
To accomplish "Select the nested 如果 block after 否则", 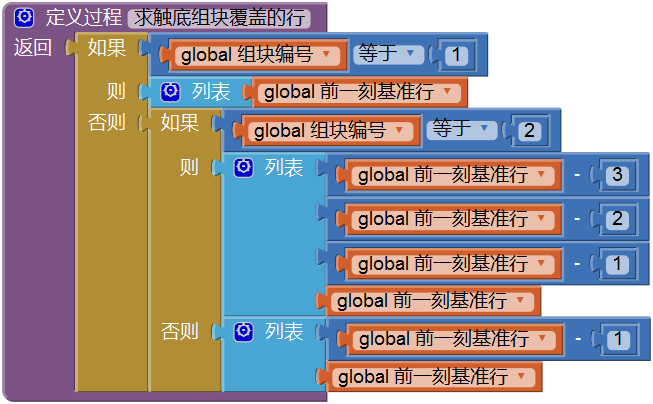I will click(180, 123).
